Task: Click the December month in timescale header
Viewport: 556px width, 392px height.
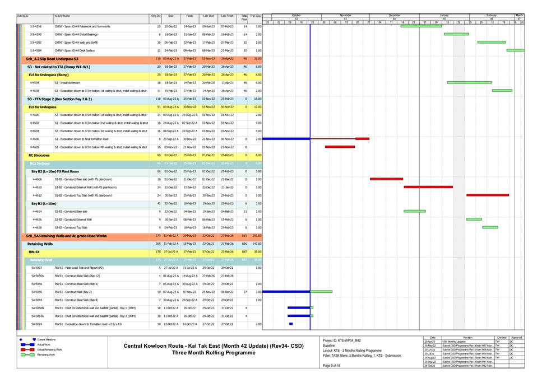Action: point(395,15)
